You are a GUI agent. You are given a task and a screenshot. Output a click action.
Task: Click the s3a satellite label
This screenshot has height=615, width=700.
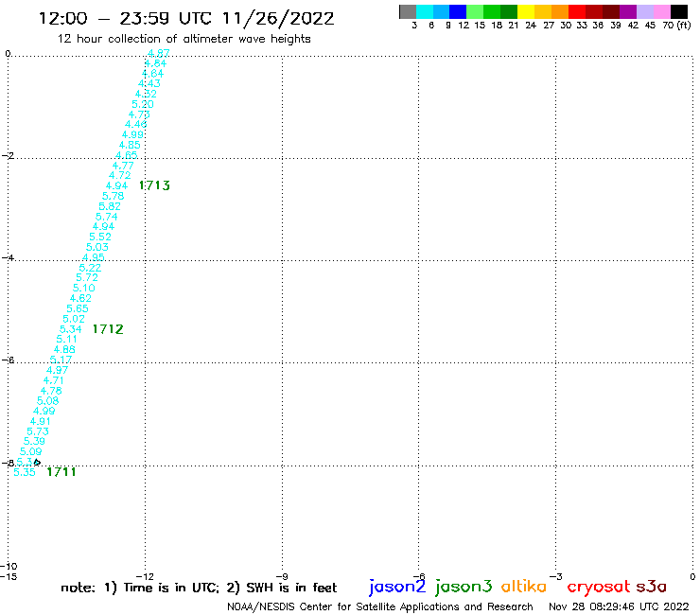651,587
